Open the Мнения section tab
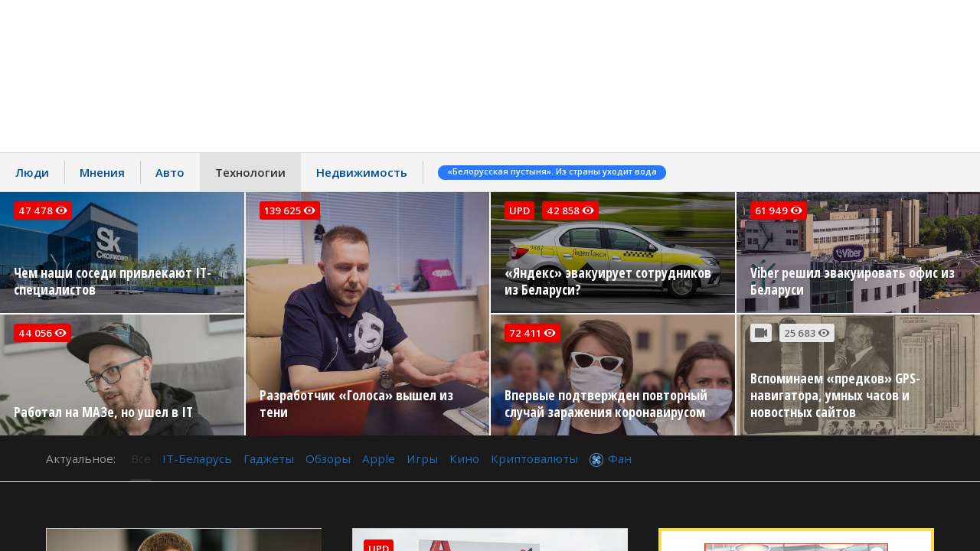The width and height of the screenshot is (980, 551). 102,172
